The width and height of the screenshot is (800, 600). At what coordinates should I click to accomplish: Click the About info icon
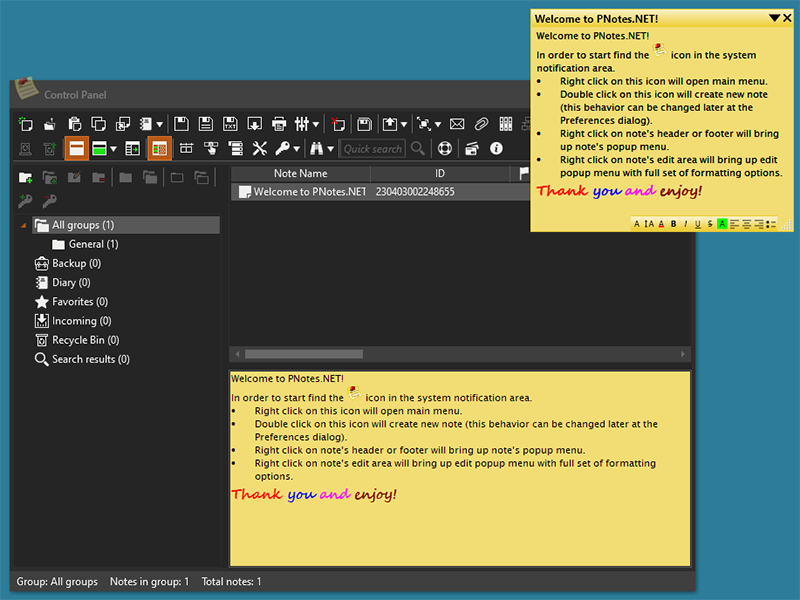496,149
